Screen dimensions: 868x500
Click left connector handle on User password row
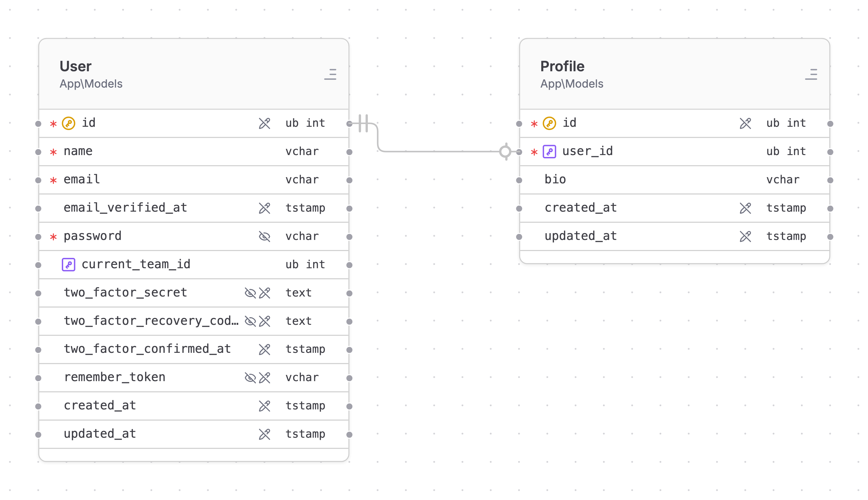[38, 237]
